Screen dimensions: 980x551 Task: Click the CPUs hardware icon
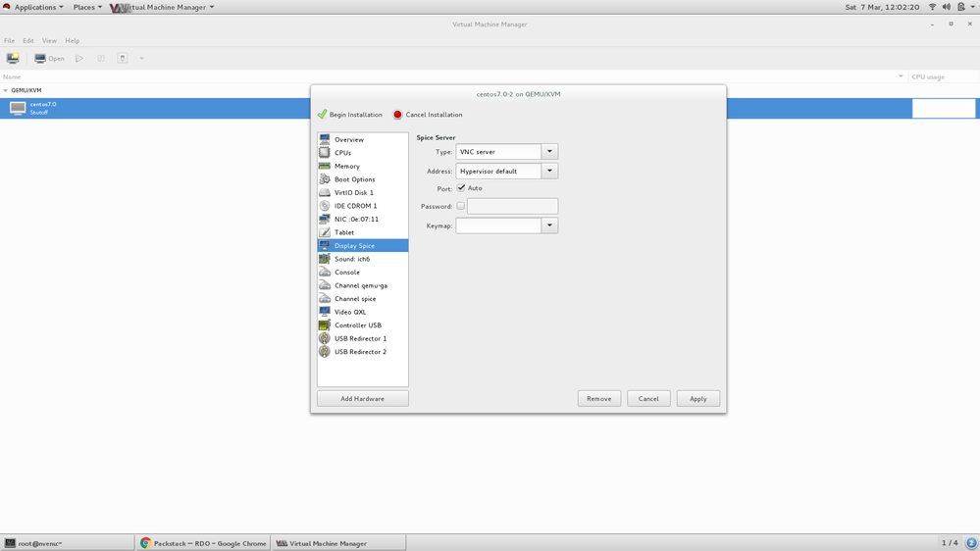click(325, 153)
